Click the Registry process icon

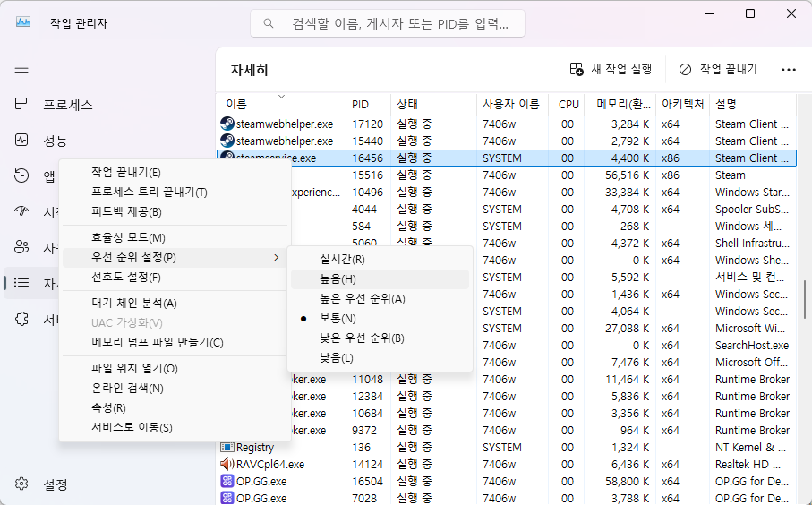point(227,447)
